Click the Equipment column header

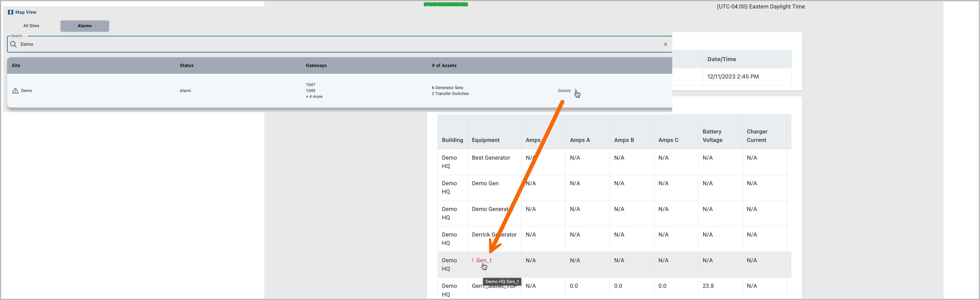click(485, 140)
